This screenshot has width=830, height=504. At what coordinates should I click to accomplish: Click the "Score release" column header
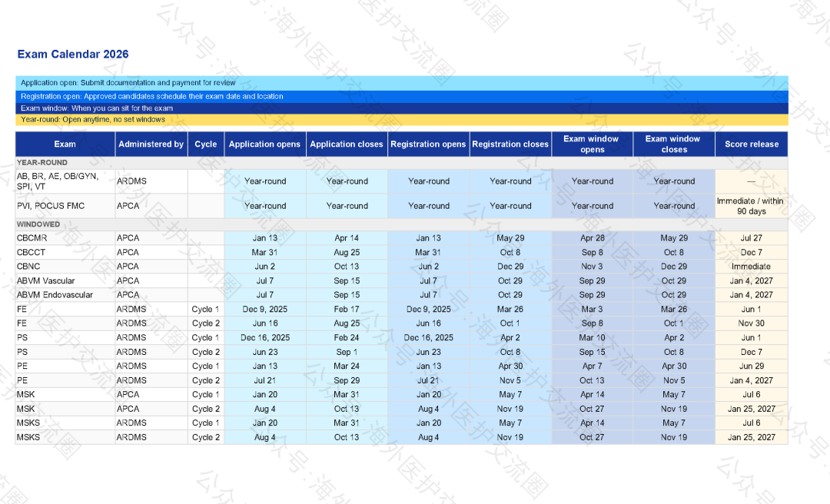click(752, 144)
